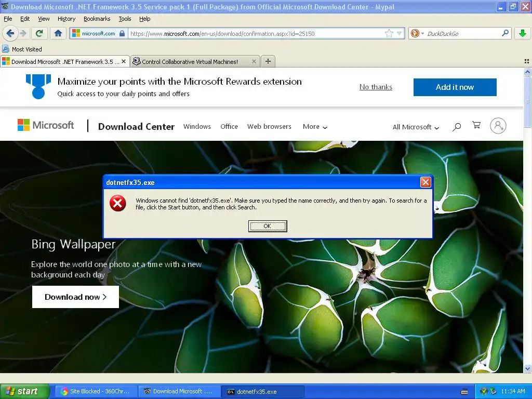Open the URL history dropdown arrow

coord(399,33)
